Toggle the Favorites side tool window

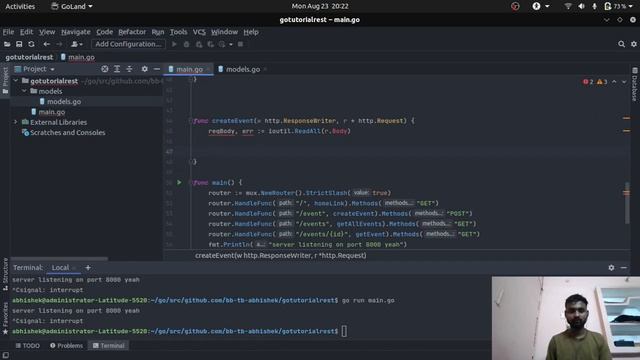[x=5, y=319]
